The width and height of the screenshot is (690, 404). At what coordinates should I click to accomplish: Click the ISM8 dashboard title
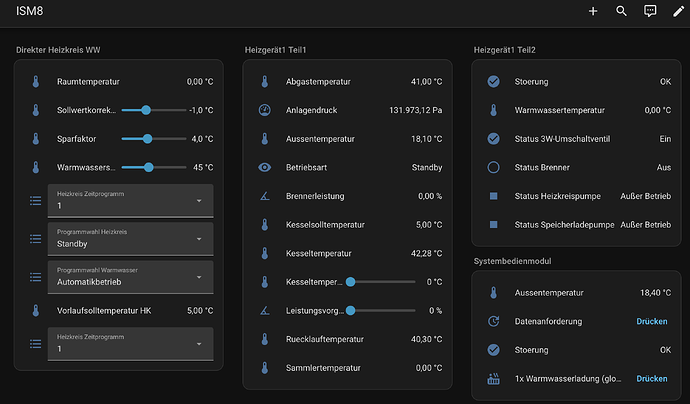pyautogui.click(x=29, y=11)
